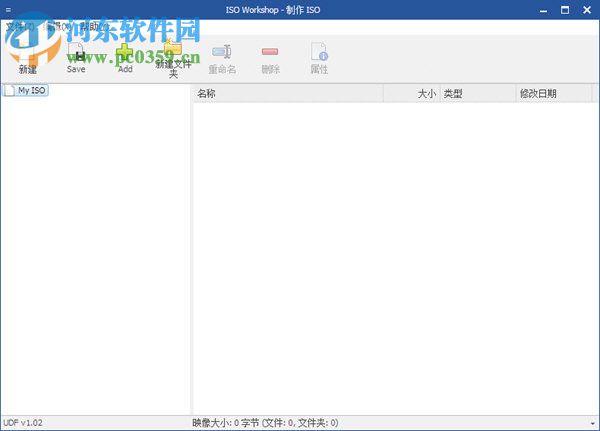The width and height of the screenshot is (600, 431).
Task: Sort by the 修改日期 (Date modified) column header
Action: 554,93
